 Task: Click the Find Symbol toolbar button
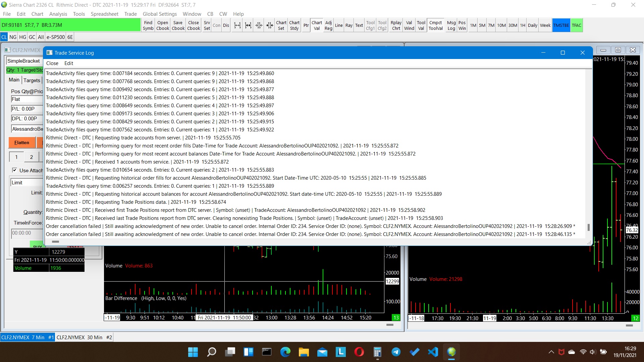[x=148, y=25]
